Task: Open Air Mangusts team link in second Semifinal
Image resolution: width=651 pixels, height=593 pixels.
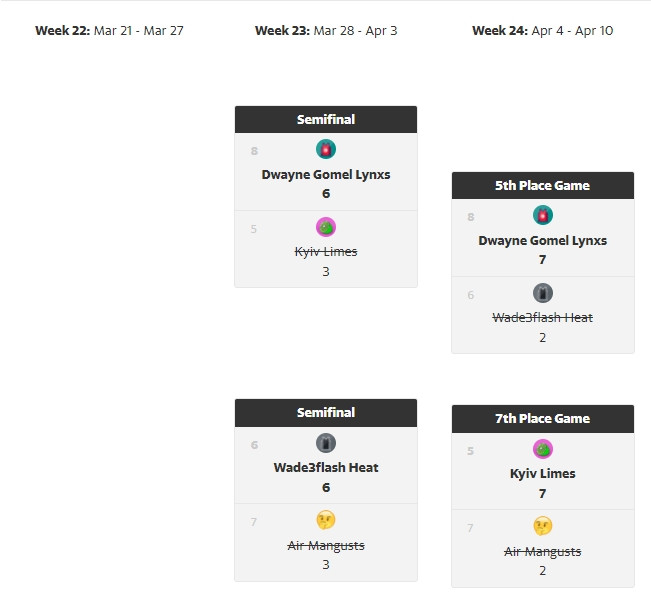Action: point(326,545)
